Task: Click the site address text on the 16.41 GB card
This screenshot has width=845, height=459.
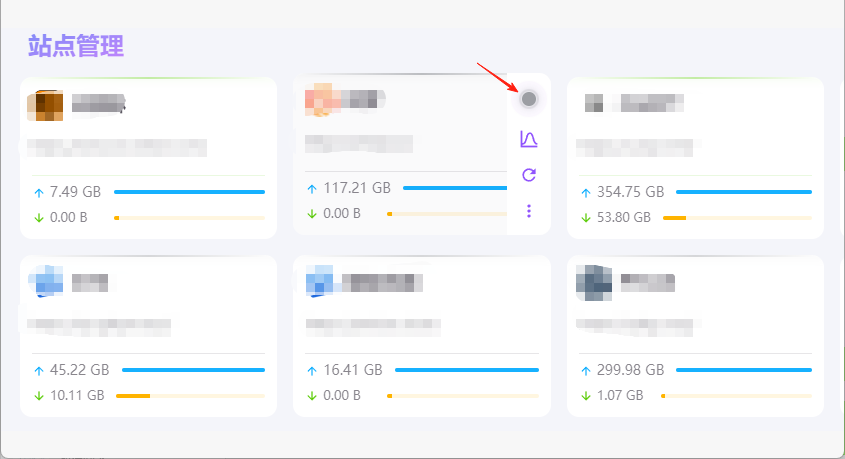Action: click(x=372, y=325)
